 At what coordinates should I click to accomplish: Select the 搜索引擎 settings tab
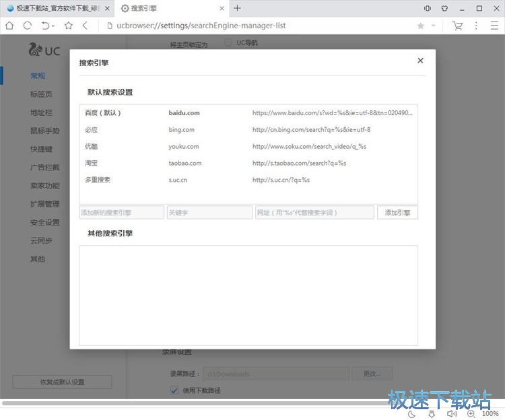(x=172, y=8)
